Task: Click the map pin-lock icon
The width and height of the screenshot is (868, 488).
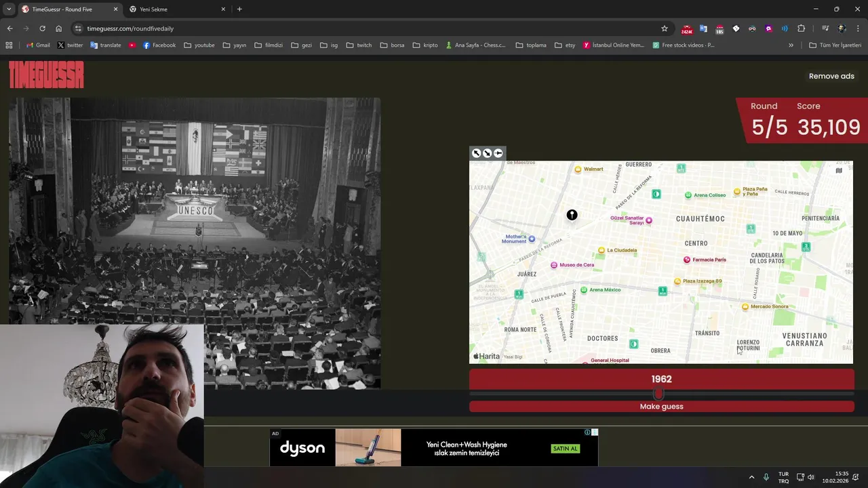Action: 498,153
